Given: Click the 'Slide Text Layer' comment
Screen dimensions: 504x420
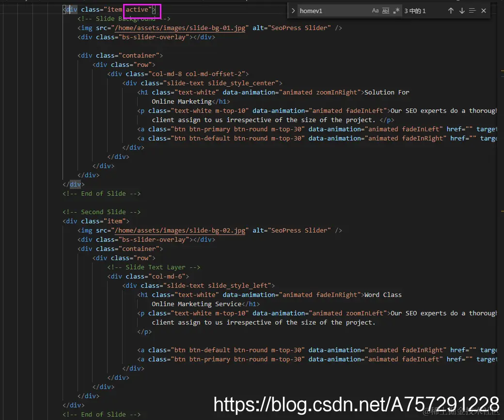Looking at the screenshot, I should tap(154, 267).
